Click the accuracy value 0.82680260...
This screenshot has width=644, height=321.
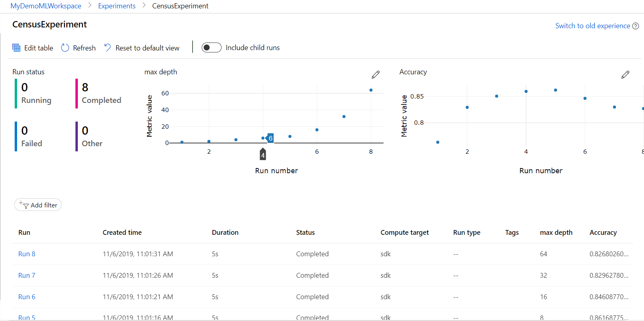point(609,254)
